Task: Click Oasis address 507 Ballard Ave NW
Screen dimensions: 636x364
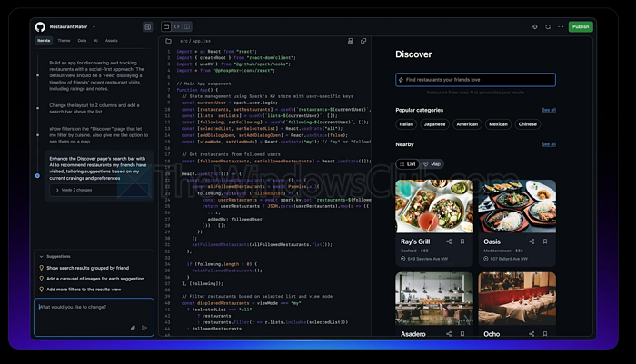Action: 505,259
